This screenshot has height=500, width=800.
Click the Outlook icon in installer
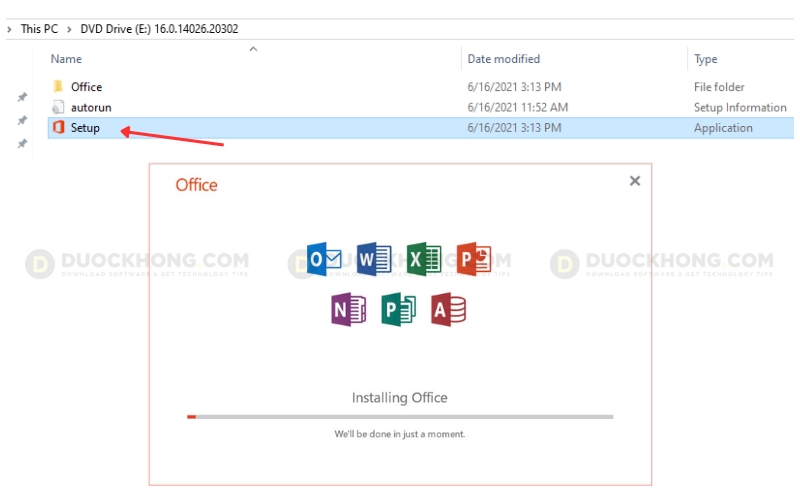[324, 259]
